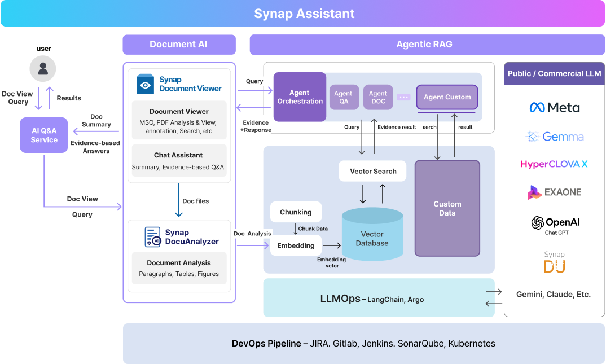
Task: Click the Agent DOC box
Action: [x=378, y=98]
